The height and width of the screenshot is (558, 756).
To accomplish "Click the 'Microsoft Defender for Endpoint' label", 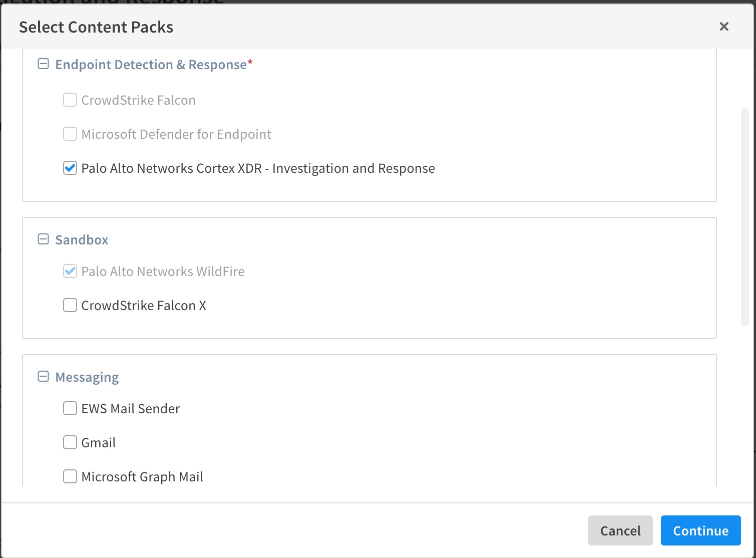I will tap(176, 134).
